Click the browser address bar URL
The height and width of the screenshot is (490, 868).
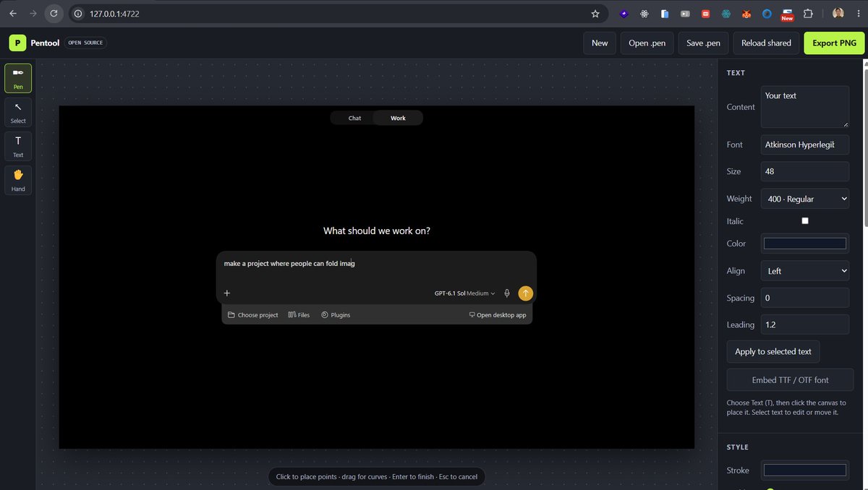pyautogui.click(x=114, y=13)
